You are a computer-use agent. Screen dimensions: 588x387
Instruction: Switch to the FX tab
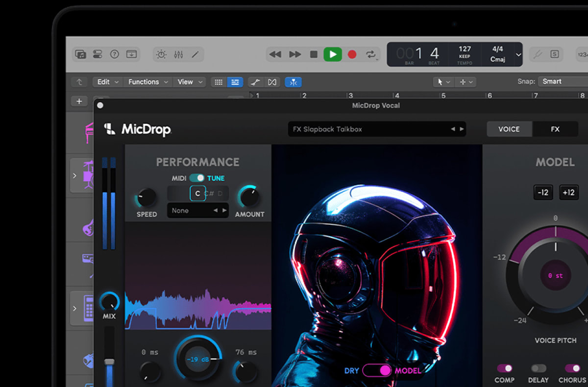click(555, 129)
